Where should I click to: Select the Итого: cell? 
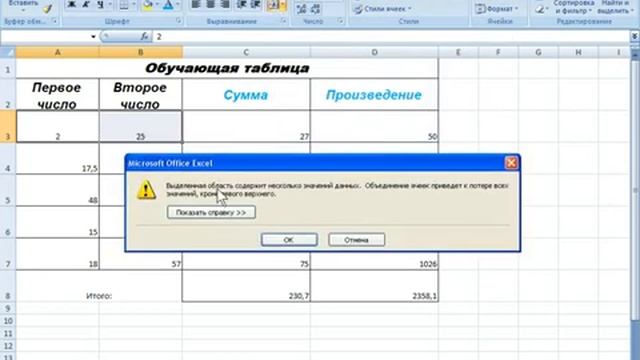pyautogui.click(x=99, y=286)
